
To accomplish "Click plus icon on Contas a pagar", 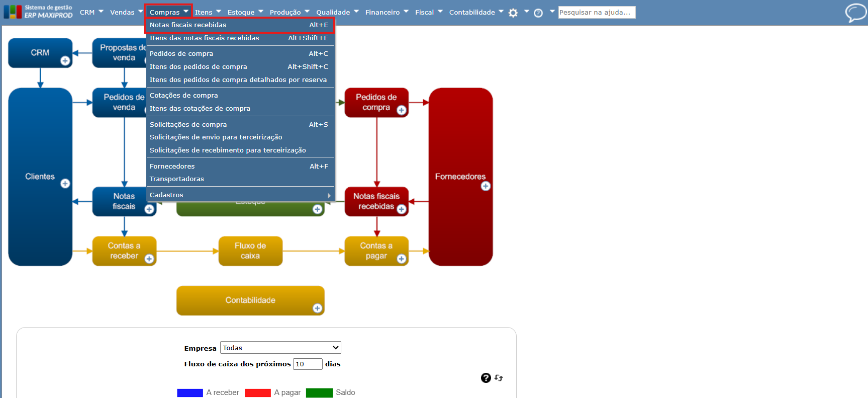I will click(401, 259).
